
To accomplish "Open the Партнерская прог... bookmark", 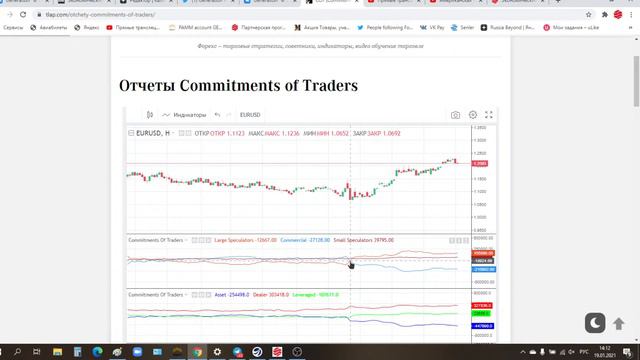I will pyautogui.click(x=258, y=28).
